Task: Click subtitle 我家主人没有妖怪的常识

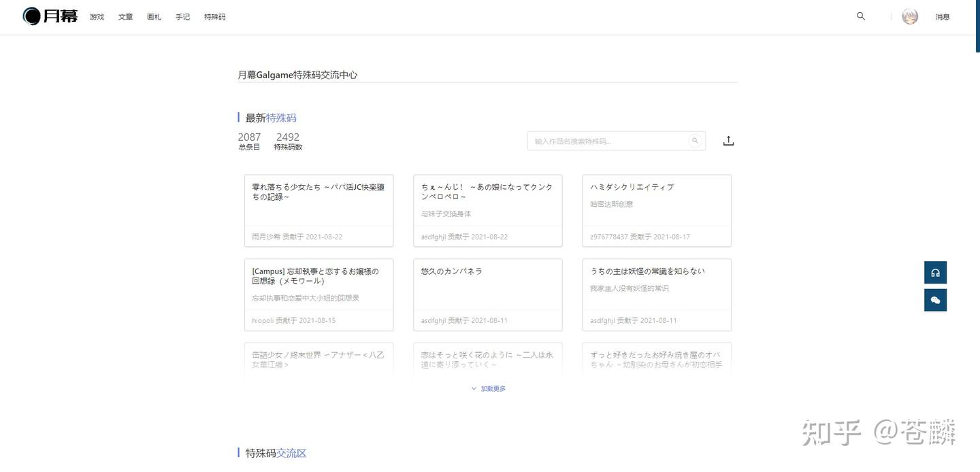Action: coord(630,288)
